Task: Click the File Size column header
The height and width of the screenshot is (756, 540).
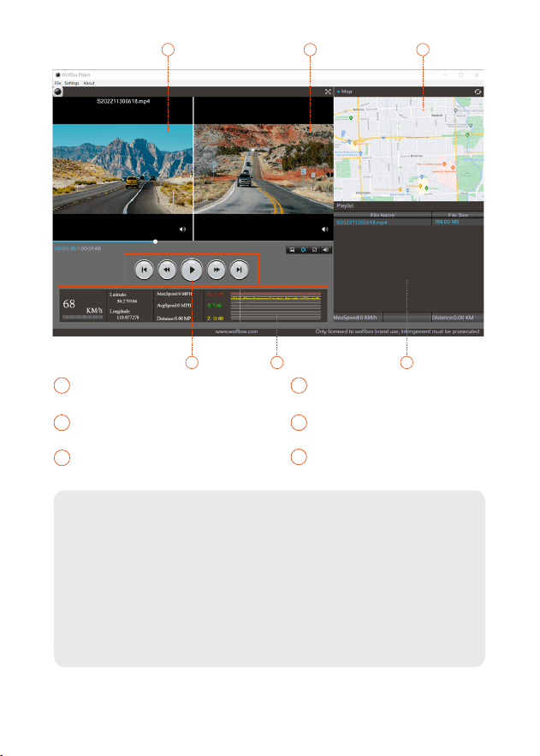Action: tap(458, 215)
